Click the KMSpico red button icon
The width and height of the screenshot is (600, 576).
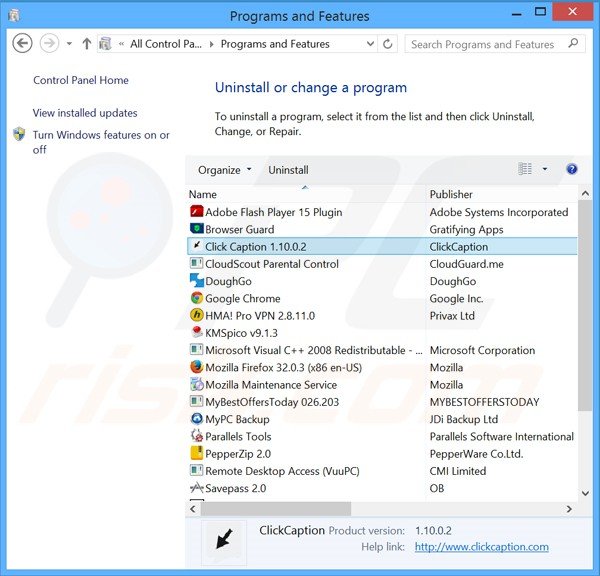pos(196,332)
